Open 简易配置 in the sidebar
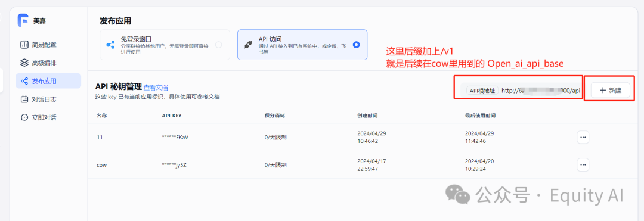The height and width of the screenshot is (221, 644). [48, 45]
